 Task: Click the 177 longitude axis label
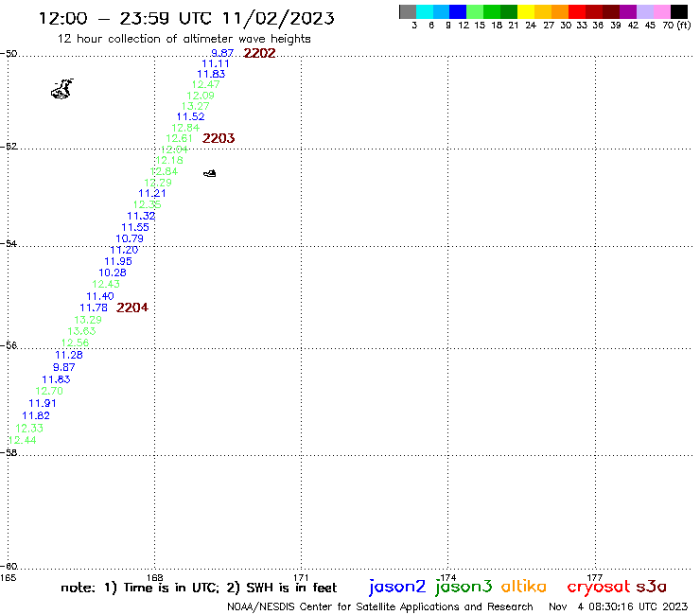(595, 577)
